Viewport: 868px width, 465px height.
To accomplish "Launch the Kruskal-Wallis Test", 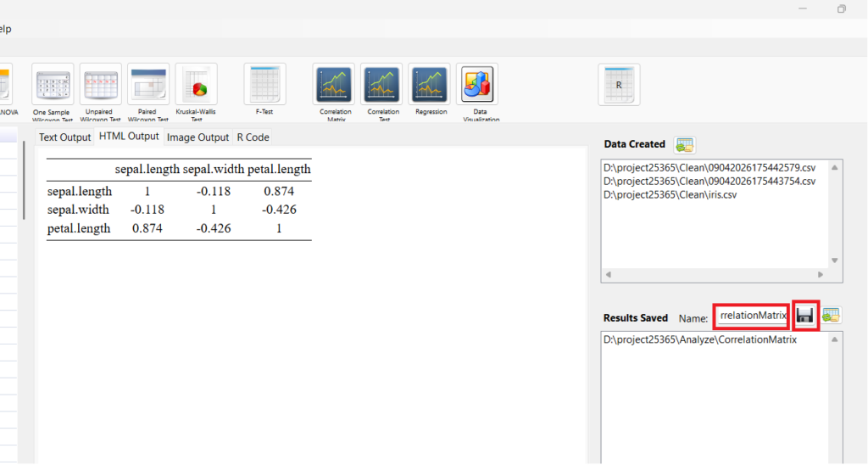I will [x=196, y=85].
